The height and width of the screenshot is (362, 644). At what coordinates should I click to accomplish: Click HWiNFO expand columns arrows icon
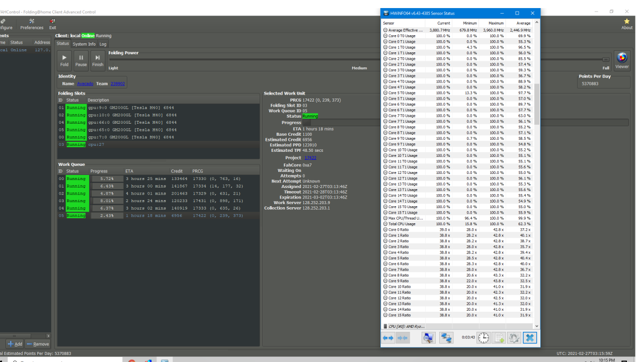click(388, 338)
